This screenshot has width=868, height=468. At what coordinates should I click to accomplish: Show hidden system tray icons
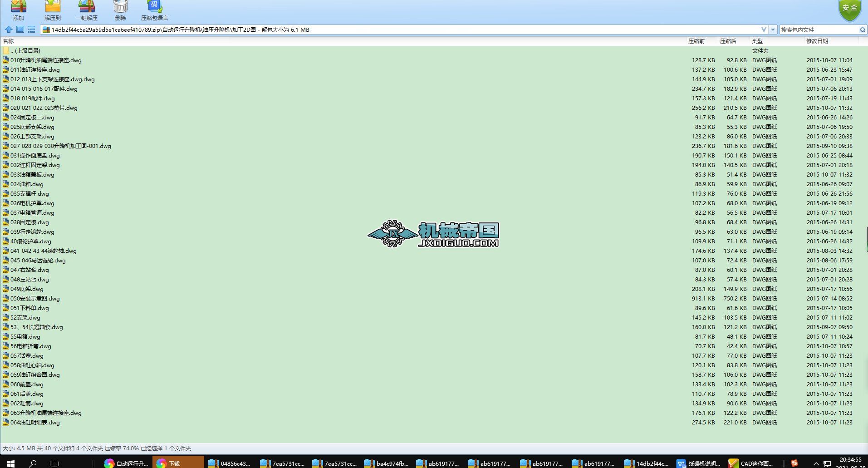coord(815,463)
